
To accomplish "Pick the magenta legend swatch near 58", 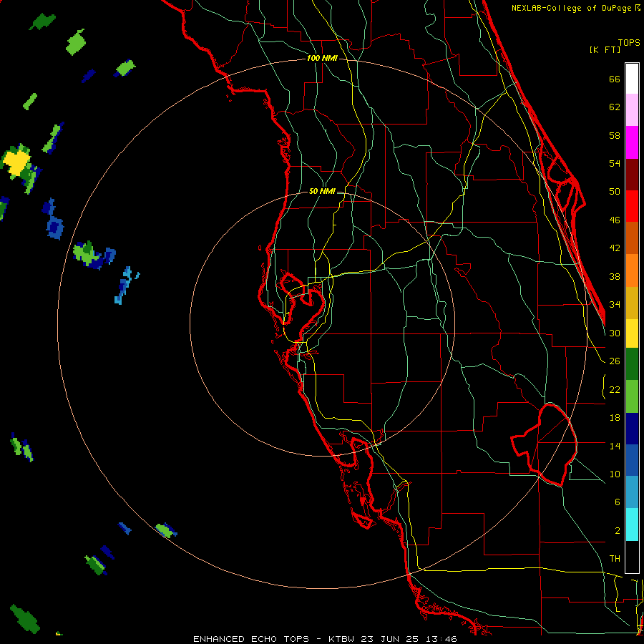I will click(632, 142).
